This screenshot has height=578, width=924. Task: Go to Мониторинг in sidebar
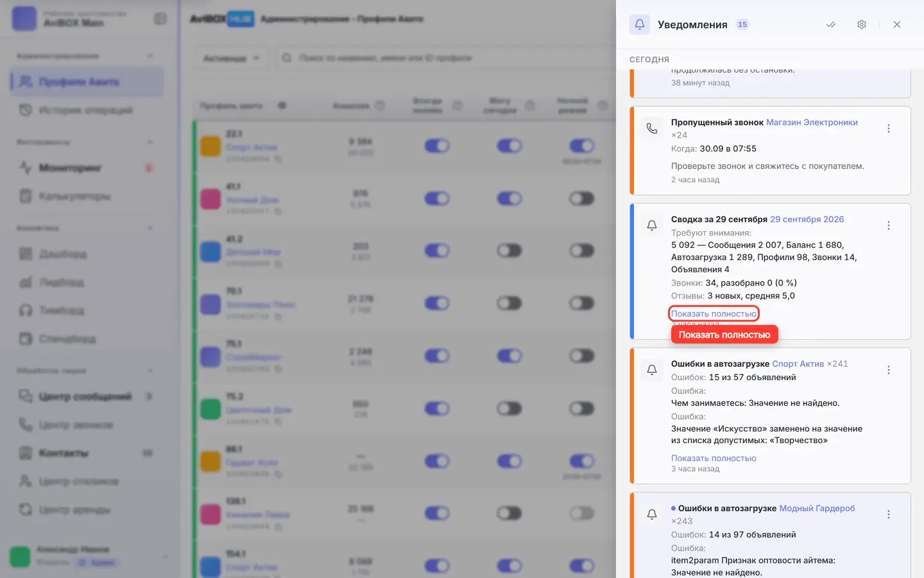click(87, 168)
